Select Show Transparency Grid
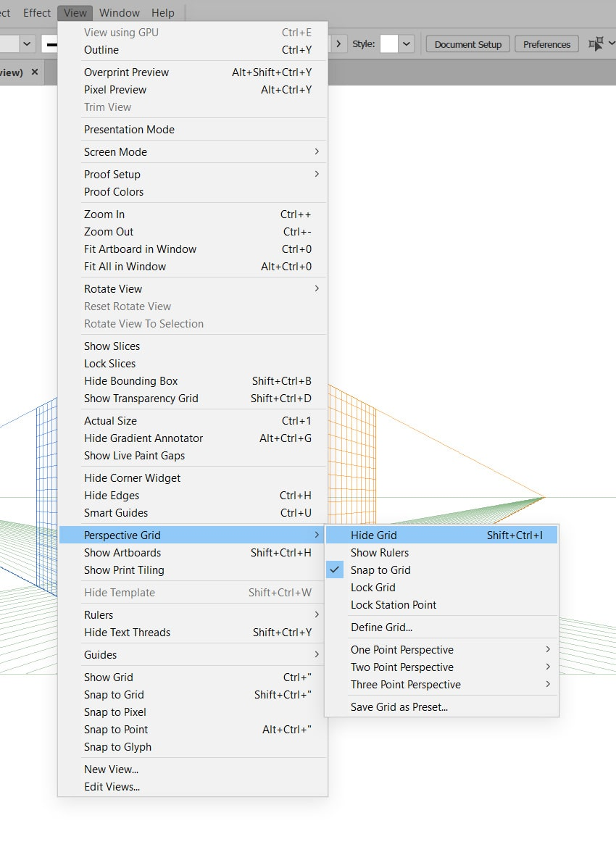This screenshot has height=855, width=616. (x=193, y=399)
